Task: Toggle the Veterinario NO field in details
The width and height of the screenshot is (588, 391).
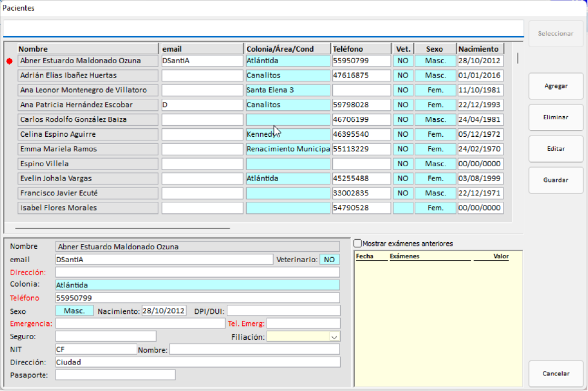Action: click(x=329, y=260)
